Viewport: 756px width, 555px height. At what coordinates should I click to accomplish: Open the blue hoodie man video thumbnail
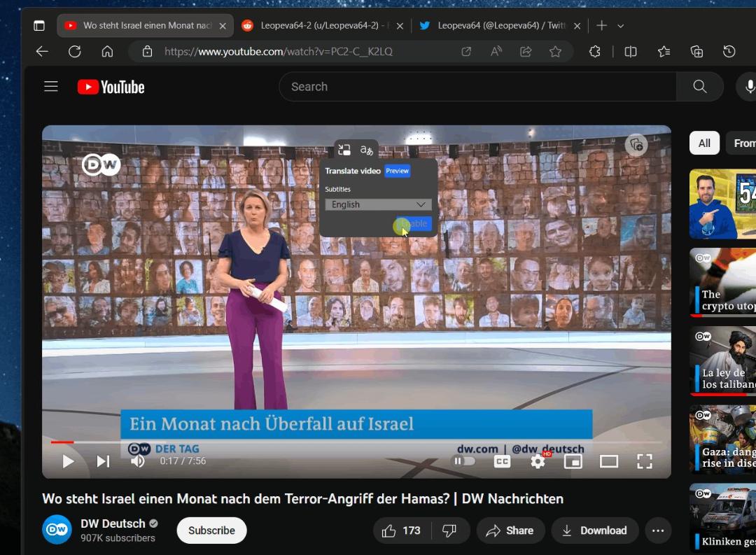coord(722,204)
